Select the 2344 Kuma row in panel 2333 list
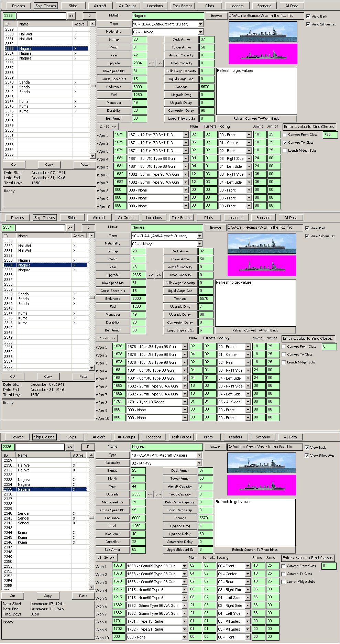Screen dimensions: 340x644 pos(46,102)
